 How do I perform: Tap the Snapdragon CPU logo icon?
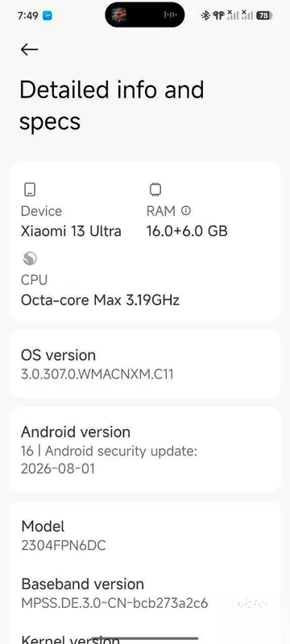coord(30,258)
